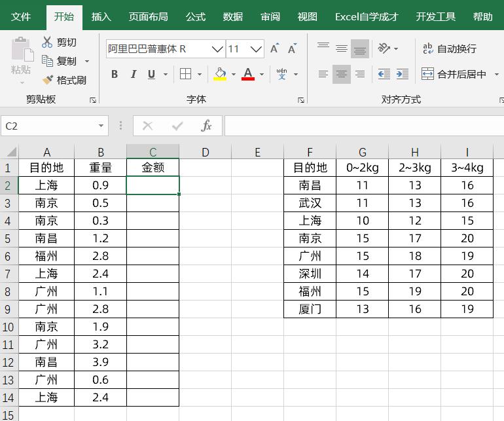Open the font name dropdown
Screen dimensions: 504x421
[217, 49]
